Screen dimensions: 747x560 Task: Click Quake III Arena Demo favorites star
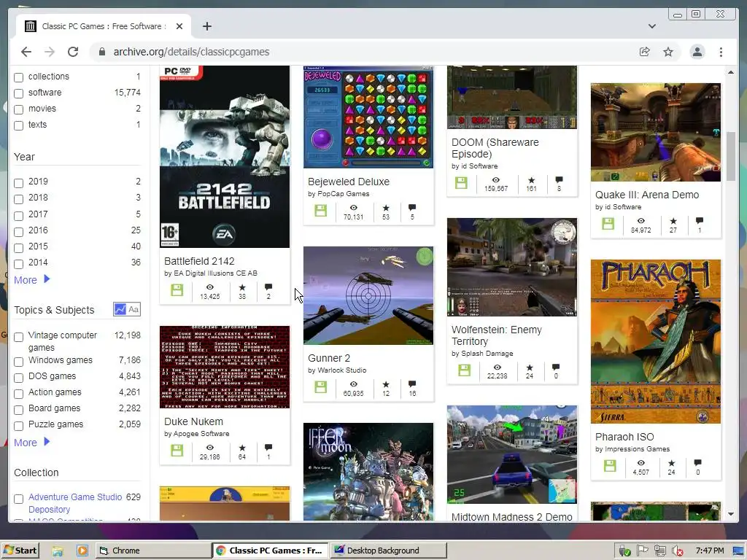tap(673, 221)
